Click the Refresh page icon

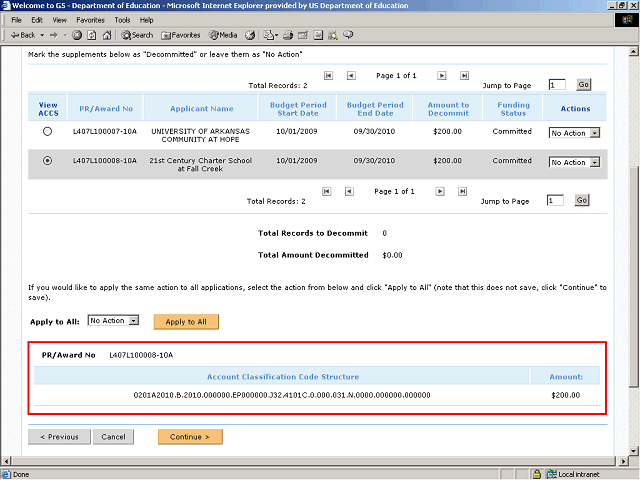click(x=91, y=35)
